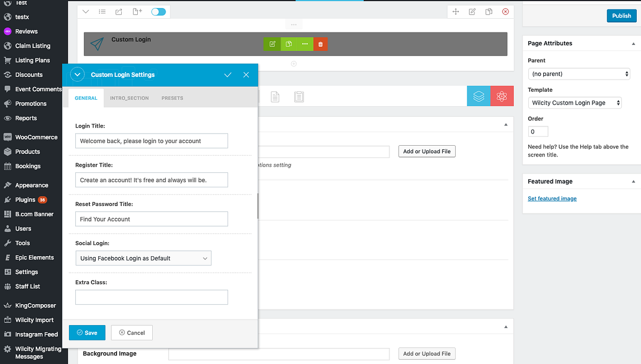
Task: Click the clone icon next to Custom Login
Action: coord(288,44)
